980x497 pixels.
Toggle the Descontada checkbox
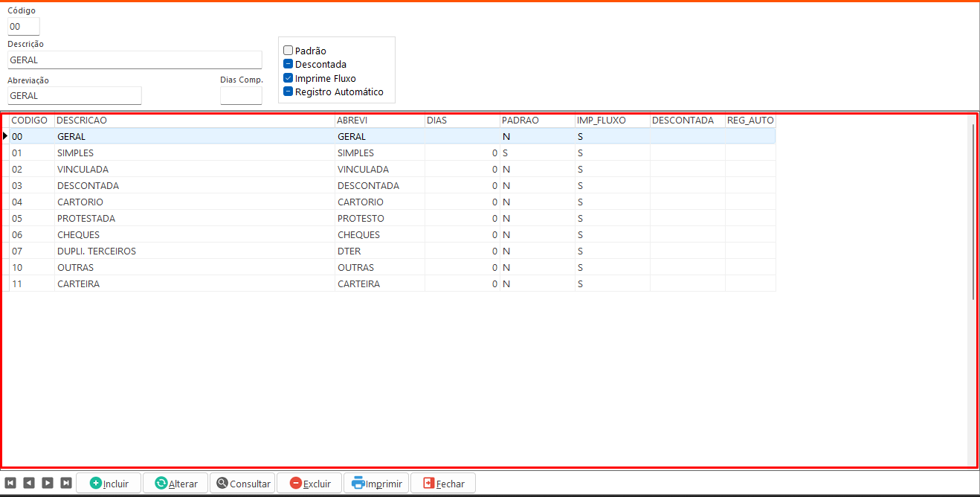pos(288,64)
